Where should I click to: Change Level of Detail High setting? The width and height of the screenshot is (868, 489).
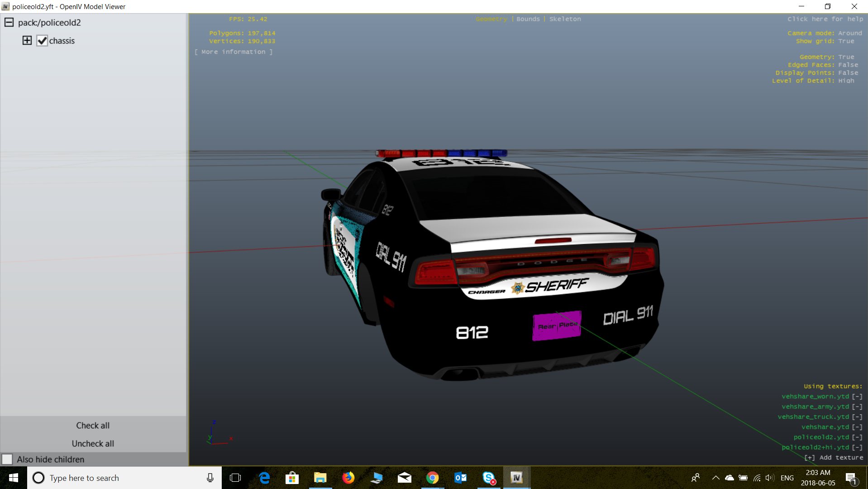click(846, 81)
